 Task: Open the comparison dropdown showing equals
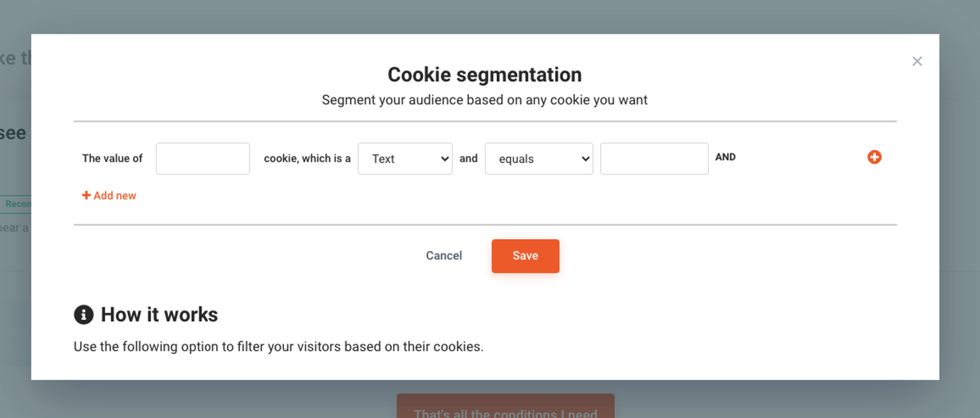click(539, 159)
